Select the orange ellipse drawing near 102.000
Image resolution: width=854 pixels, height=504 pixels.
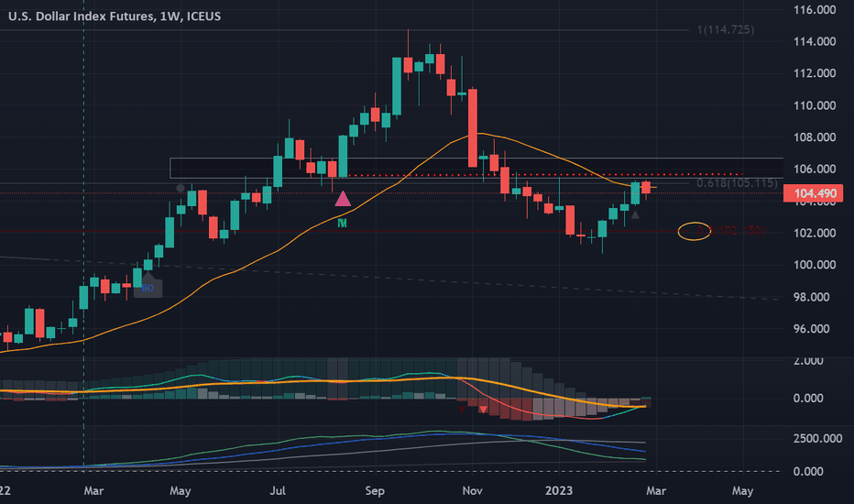694,232
